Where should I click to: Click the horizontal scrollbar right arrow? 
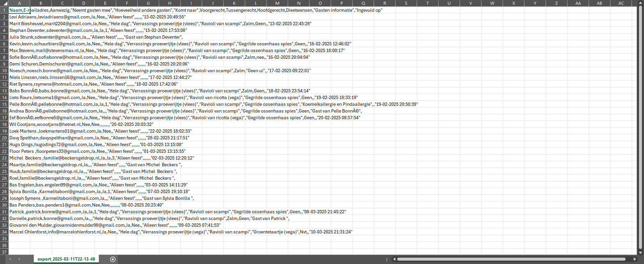[635, 259]
